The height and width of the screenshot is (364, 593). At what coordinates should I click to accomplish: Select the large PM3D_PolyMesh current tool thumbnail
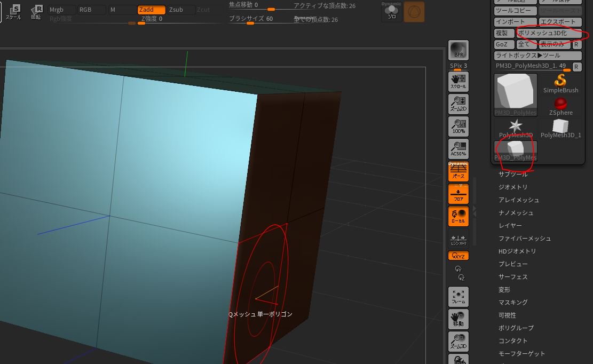click(516, 95)
